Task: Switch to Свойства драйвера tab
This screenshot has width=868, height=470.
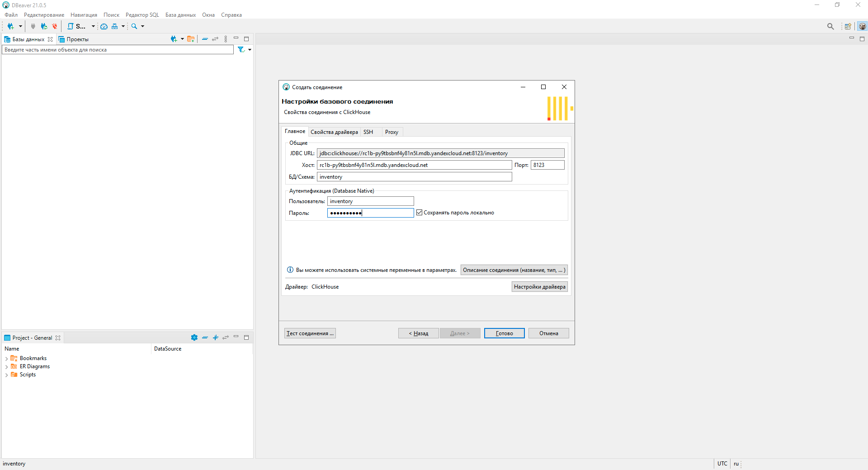Action: [x=334, y=132]
